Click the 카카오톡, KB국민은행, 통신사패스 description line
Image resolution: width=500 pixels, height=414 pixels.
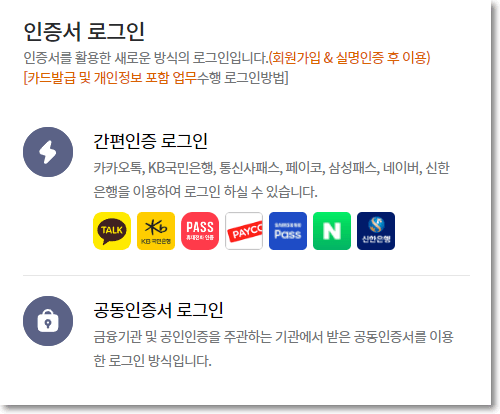tap(271, 168)
